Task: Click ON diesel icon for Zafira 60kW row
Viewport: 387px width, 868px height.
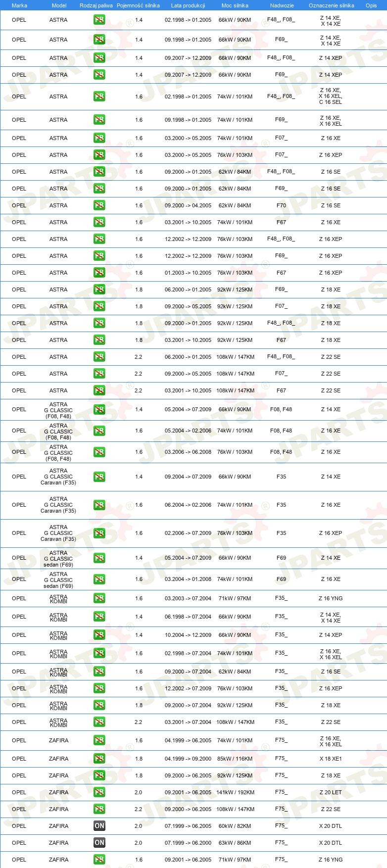Action: coord(99,826)
